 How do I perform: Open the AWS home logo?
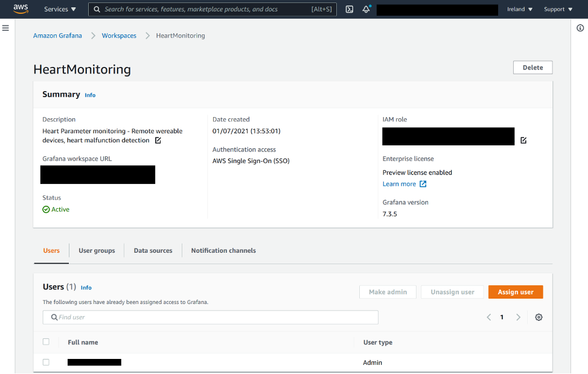[x=21, y=8]
